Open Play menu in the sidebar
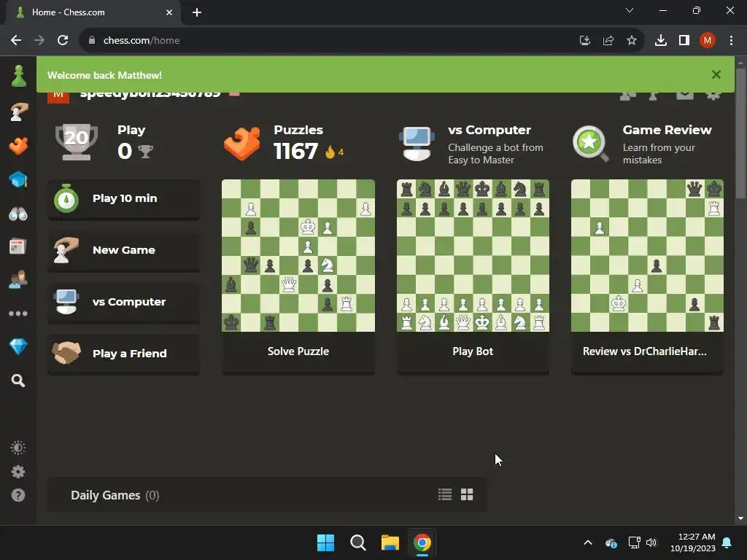This screenshot has height=560, width=747. [x=18, y=112]
